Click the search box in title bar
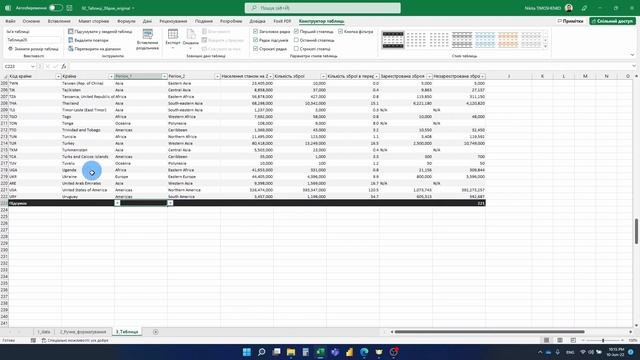Image resolution: width=640 pixels, height=360 pixels. click(322, 8)
